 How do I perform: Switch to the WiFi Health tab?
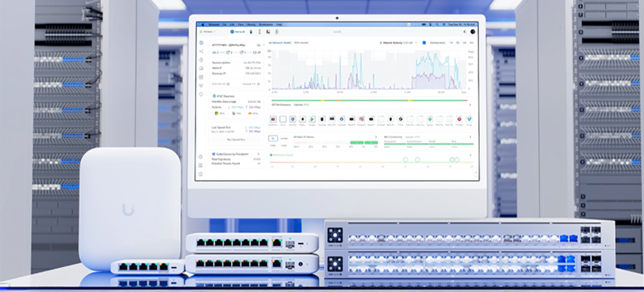coord(301,42)
